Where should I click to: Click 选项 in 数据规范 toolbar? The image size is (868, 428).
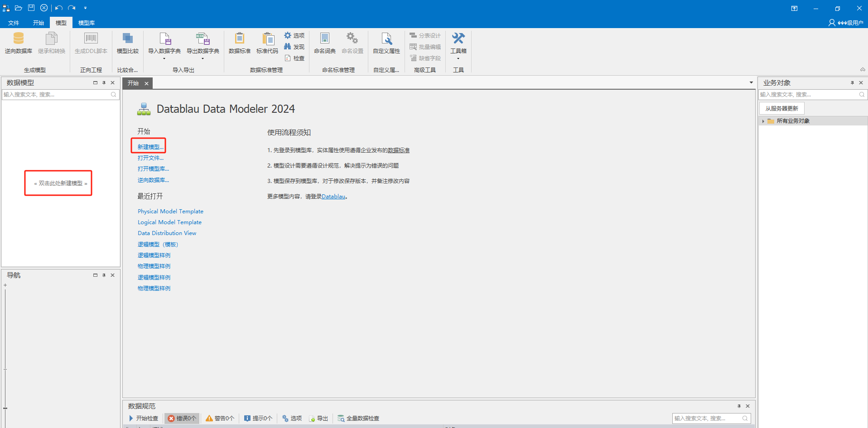[x=292, y=418]
